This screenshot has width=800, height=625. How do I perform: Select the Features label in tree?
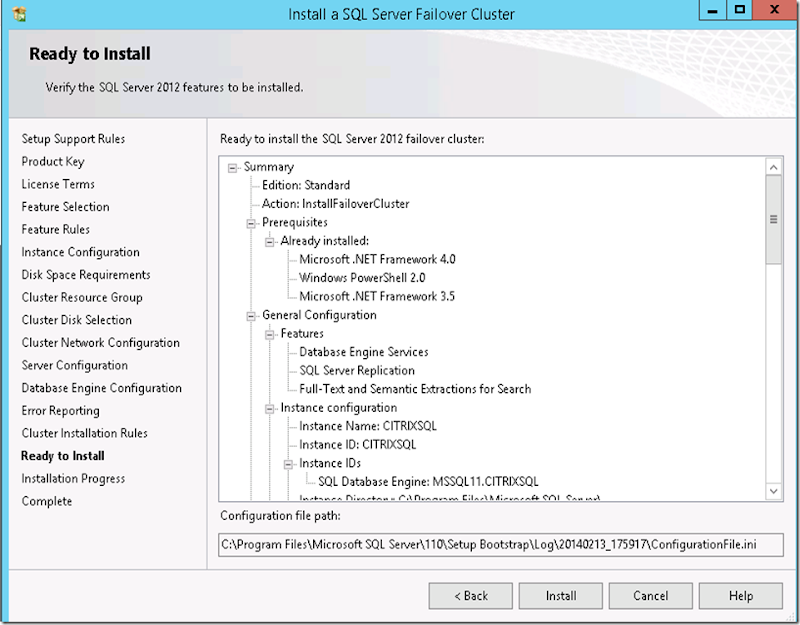302,334
